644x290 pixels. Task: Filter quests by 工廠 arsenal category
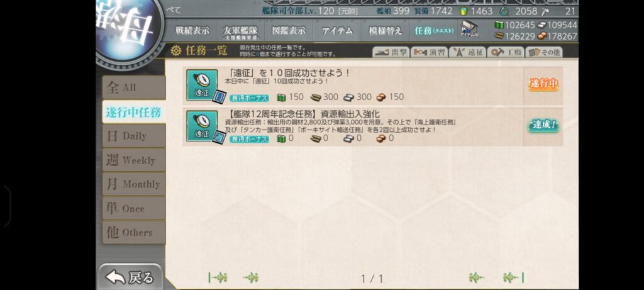tap(506, 52)
